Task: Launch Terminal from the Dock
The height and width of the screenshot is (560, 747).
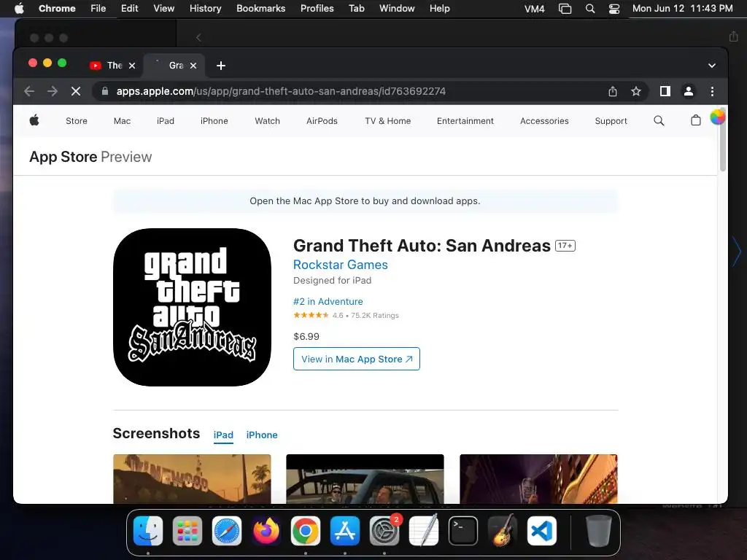Action: tap(463, 531)
